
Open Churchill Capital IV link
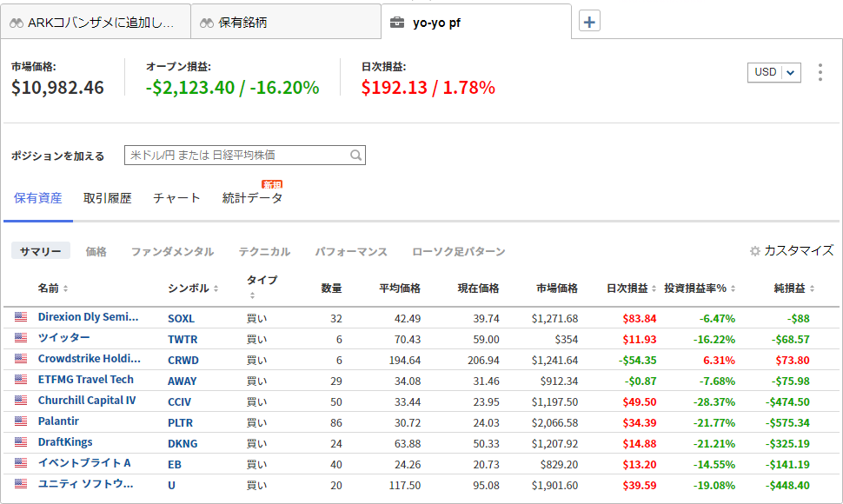87,401
